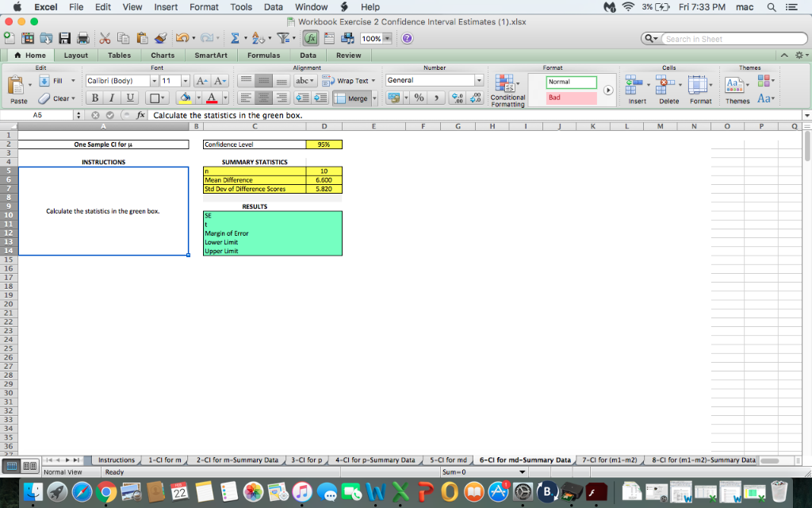Viewport: 812px width, 508px height.
Task: Switch to the Formulas ribbon tab
Action: point(263,55)
